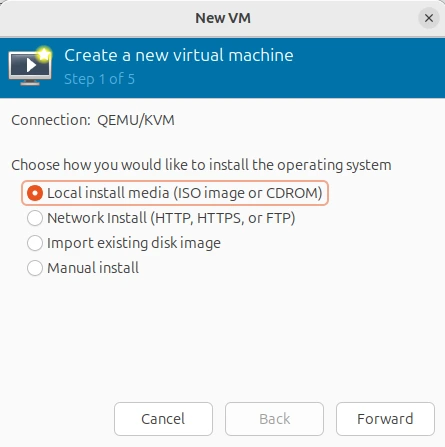Click the Import existing disk image label text
Image resolution: width=445 pixels, height=447 pixels.
pos(134,243)
